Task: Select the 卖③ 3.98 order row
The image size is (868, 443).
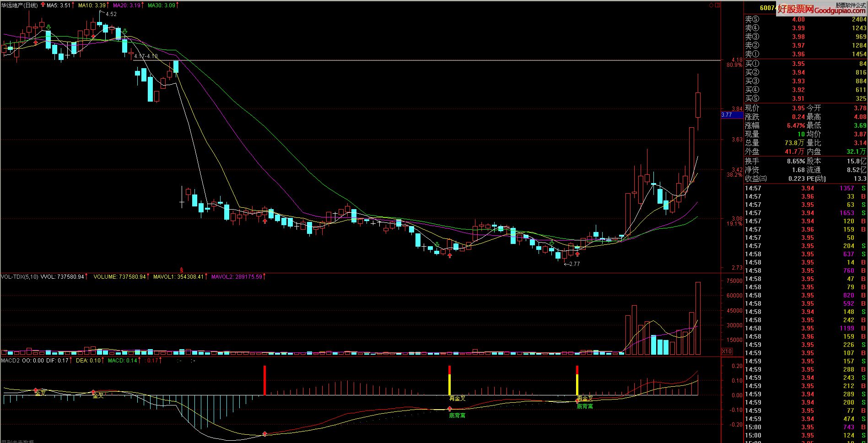Action: click(x=805, y=37)
